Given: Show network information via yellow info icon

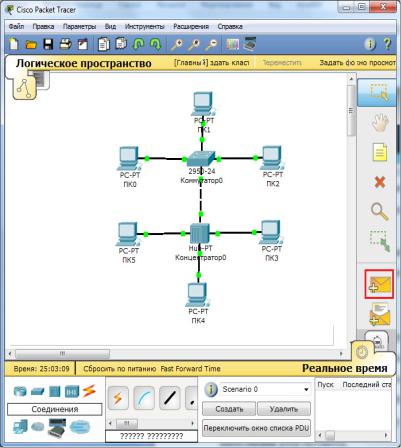Looking at the screenshot, I should [370, 44].
